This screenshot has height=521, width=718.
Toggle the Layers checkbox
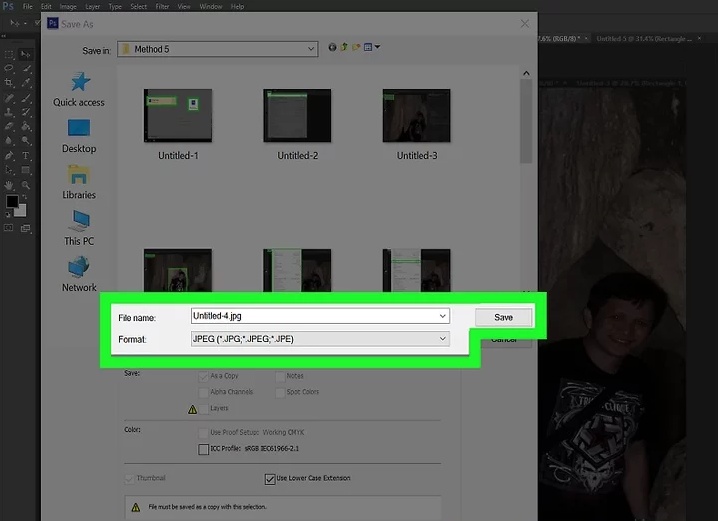point(203,408)
